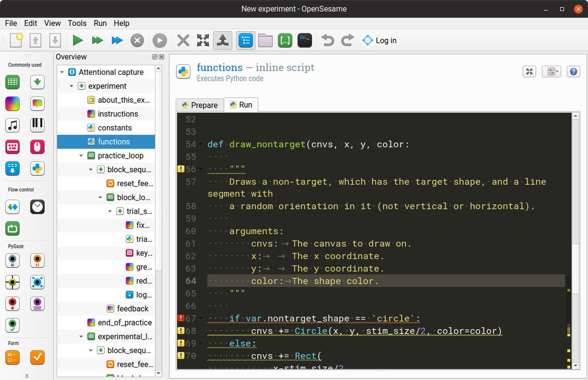588x380 pixels.
Task: Select the Run tab
Action: (x=241, y=105)
